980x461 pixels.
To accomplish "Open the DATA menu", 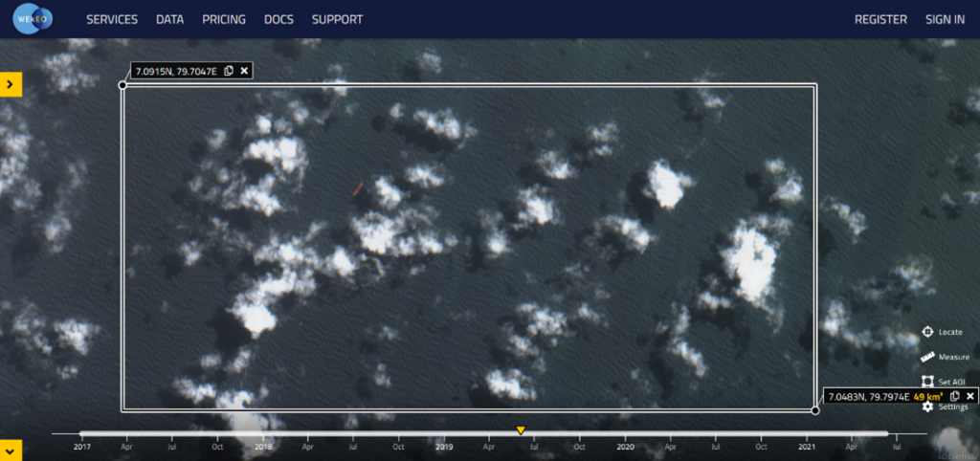I will (x=169, y=19).
